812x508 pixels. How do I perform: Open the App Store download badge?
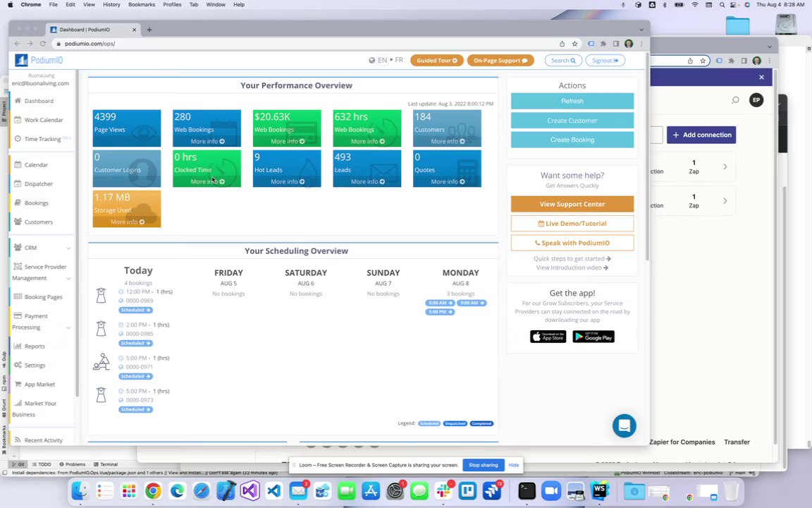548,337
